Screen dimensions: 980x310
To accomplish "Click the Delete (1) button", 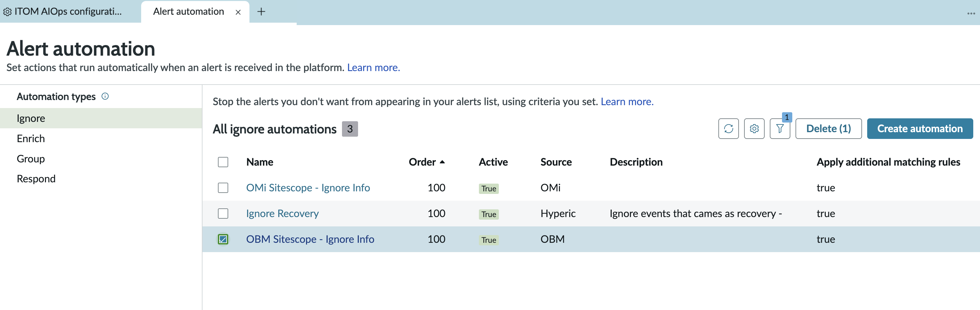I will tap(828, 129).
